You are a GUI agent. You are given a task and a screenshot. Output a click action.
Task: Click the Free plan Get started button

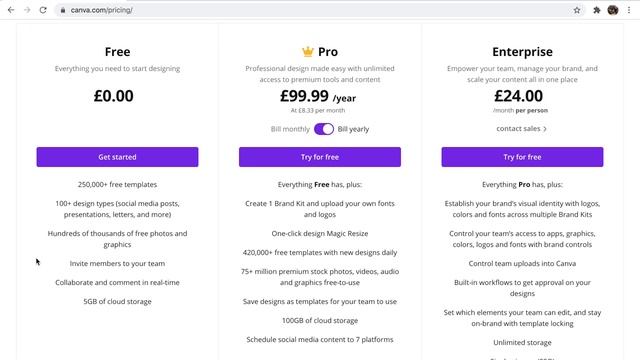pyautogui.click(x=118, y=157)
